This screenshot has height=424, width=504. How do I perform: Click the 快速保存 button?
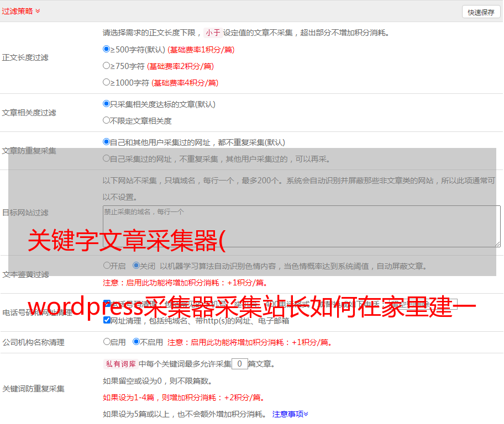481,12
